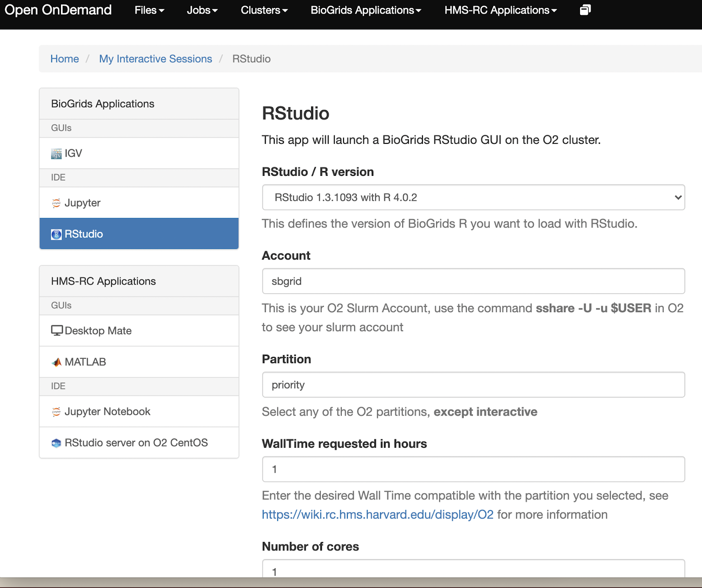The width and height of the screenshot is (702, 588).
Task: Choose MATLAB in the sidebar
Action: point(139,362)
